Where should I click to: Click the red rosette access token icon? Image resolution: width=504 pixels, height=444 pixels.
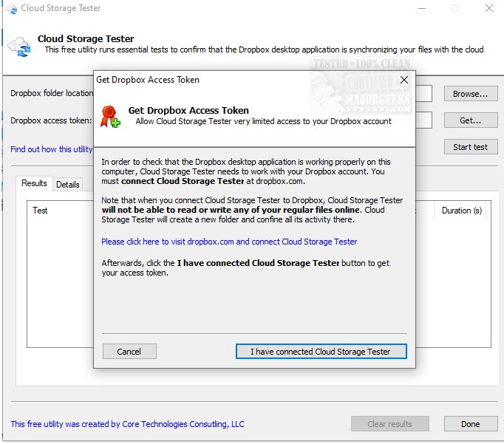click(x=111, y=115)
